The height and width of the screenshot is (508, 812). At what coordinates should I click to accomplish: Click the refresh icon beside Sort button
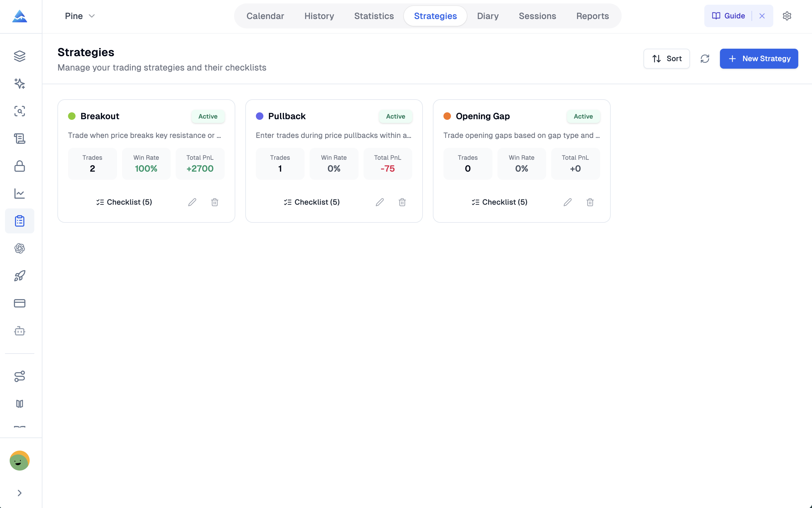coord(705,58)
